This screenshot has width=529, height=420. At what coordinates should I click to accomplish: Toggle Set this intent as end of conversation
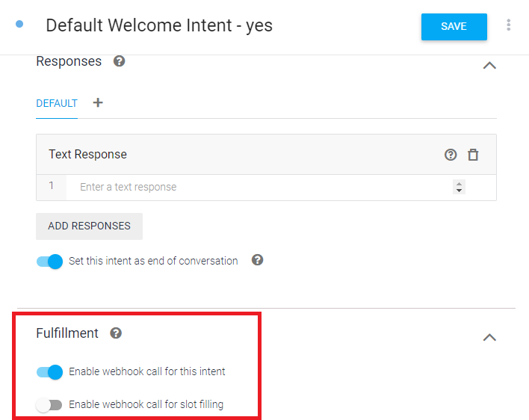(x=49, y=262)
